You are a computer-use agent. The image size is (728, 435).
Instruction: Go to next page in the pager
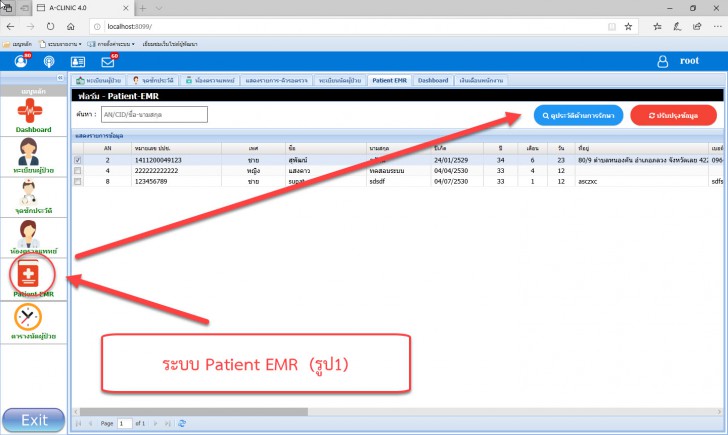coord(156,423)
